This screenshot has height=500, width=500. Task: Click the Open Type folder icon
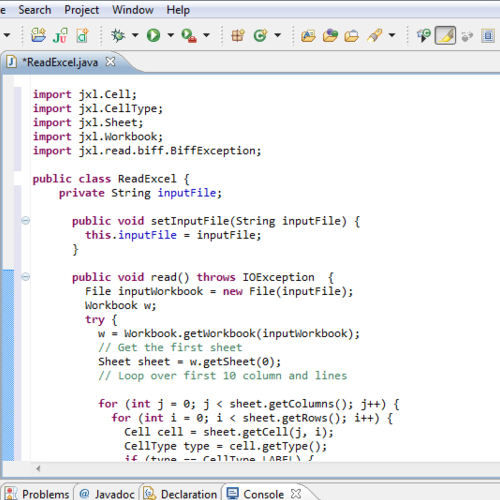point(308,36)
